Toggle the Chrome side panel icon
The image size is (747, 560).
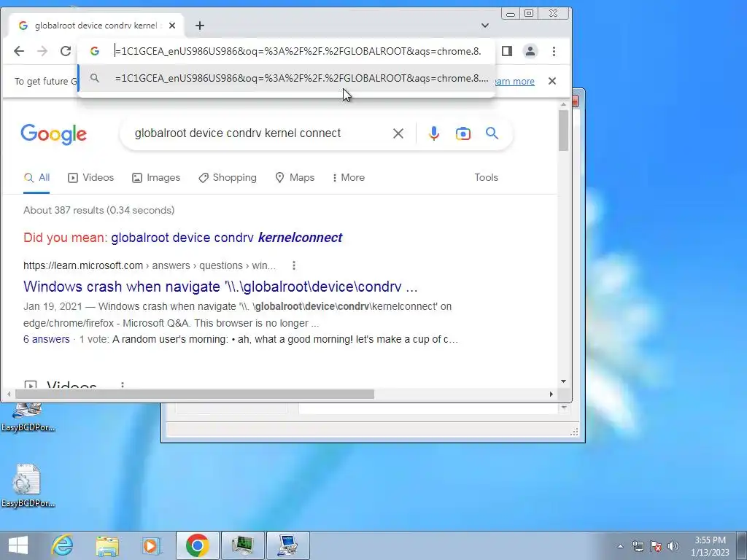pos(507,51)
